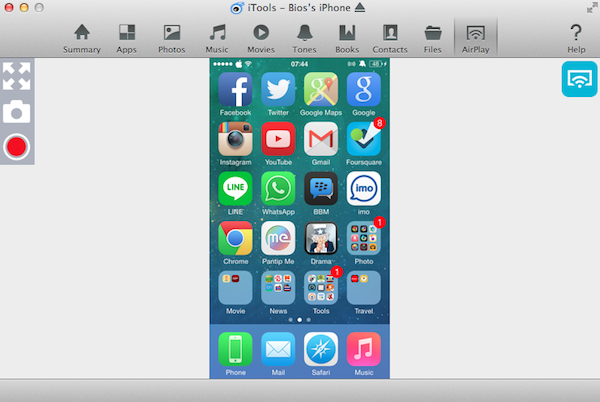Go to the Movies section

click(x=261, y=39)
